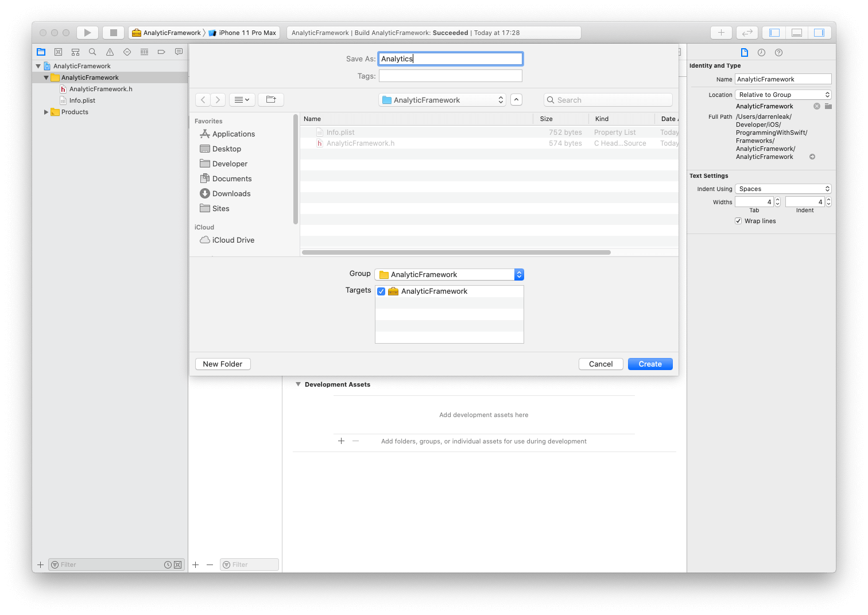The width and height of the screenshot is (868, 615).
Task: Hide the left navigator panel
Action: (x=774, y=33)
